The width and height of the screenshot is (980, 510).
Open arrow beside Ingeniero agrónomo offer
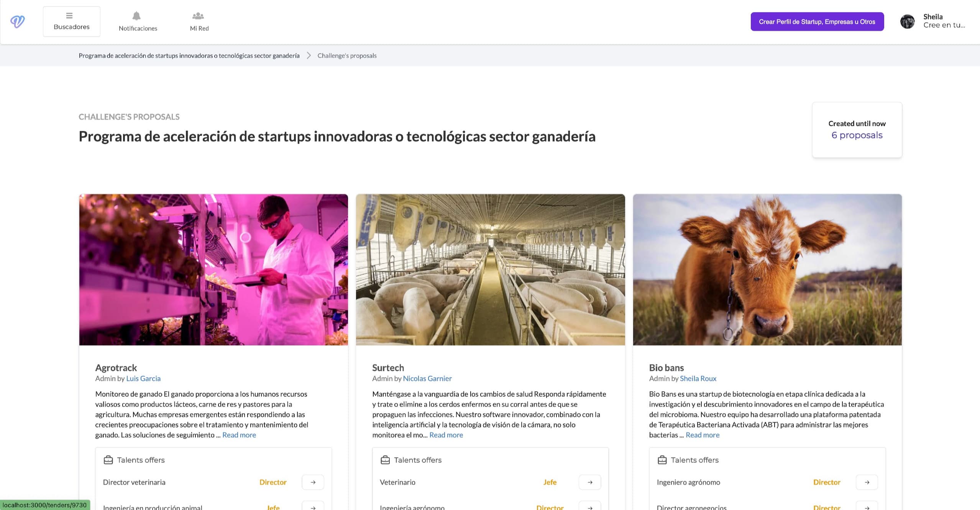coord(867,482)
